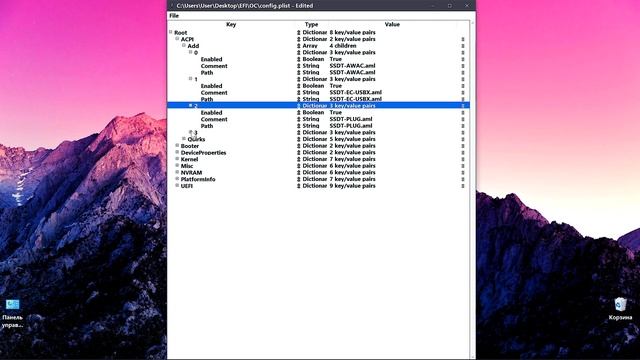The height and width of the screenshot is (360, 640).
Task: Collapse item 0 under Add
Action: click(x=190, y=52)
